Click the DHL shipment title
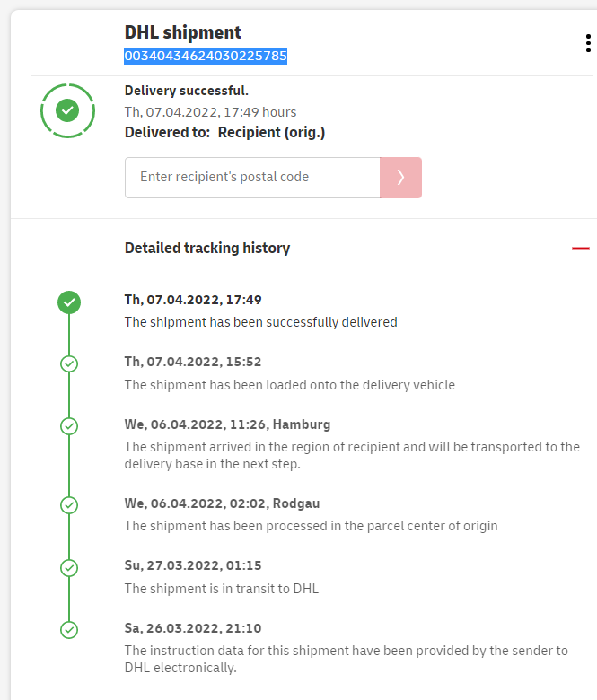The width and height of the screenshot is (597, 700). (183, 32)
